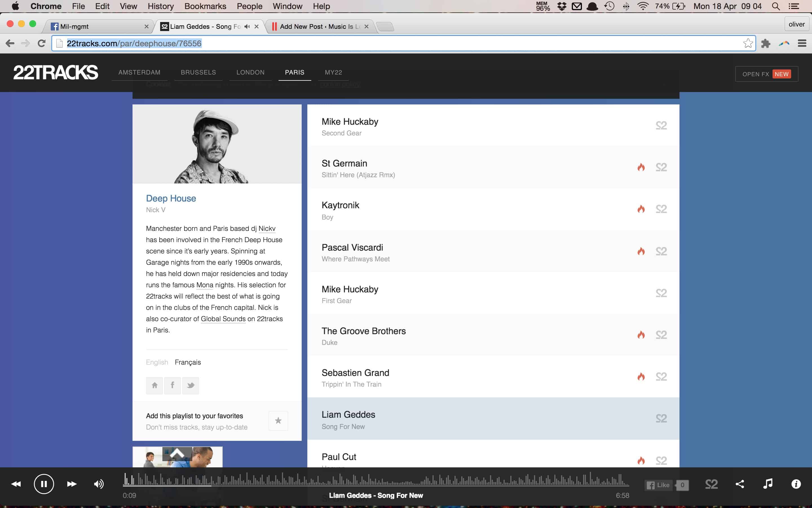The width and height of the screenshot is (812, 508).
Task: Click the 22TRACKS logo
Action: (x=56, y=72)
